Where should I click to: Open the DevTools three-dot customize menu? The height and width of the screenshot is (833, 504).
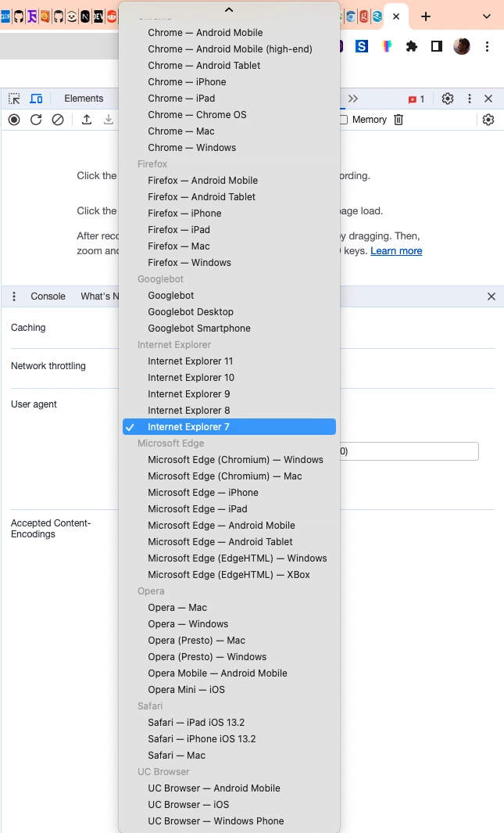(x=469, y=99)
